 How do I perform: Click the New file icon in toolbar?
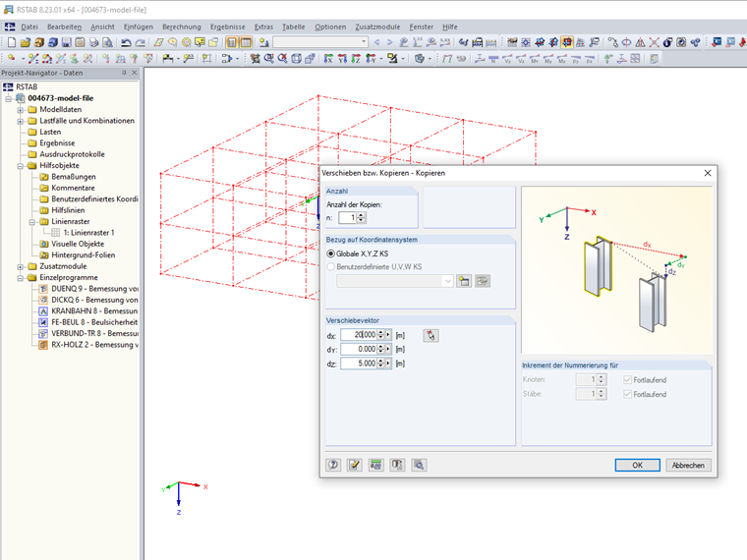[12, 42]
